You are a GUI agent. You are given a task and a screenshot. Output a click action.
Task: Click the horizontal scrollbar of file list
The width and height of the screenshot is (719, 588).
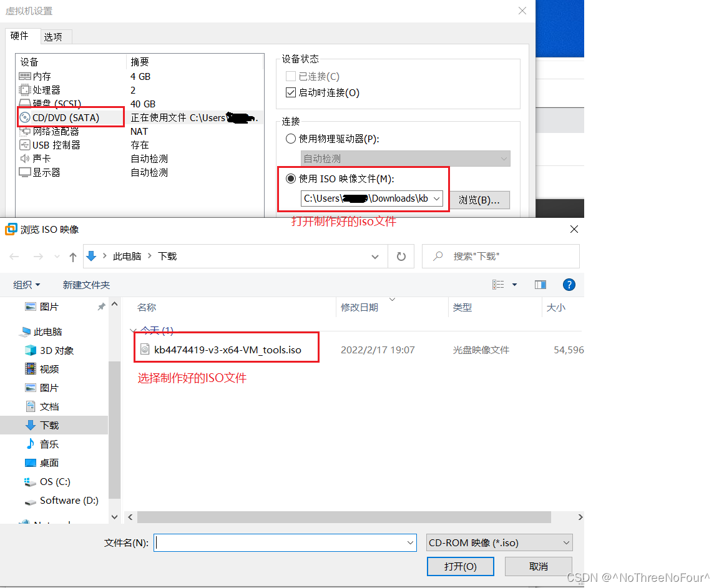pos(344,517)
